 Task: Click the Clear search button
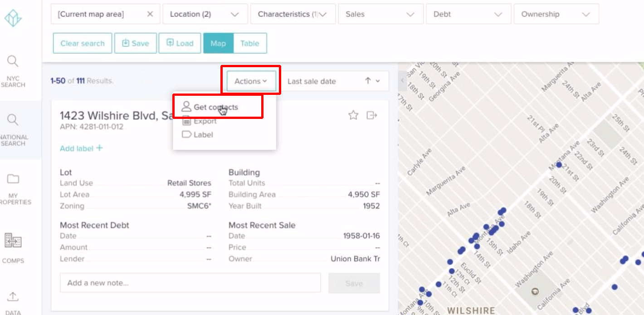point(83,43)
